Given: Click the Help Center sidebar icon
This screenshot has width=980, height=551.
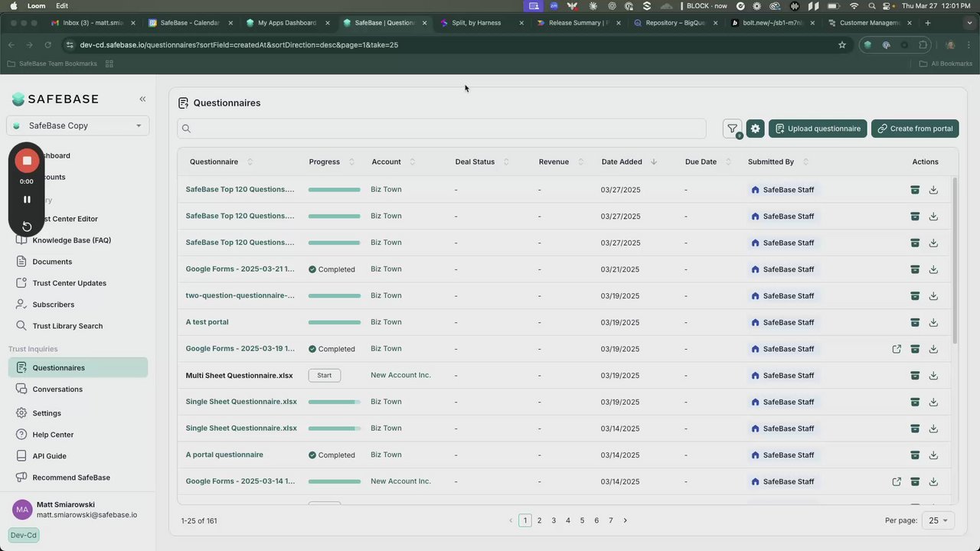Looking at the screenshot, I should [x=21, y=435].
